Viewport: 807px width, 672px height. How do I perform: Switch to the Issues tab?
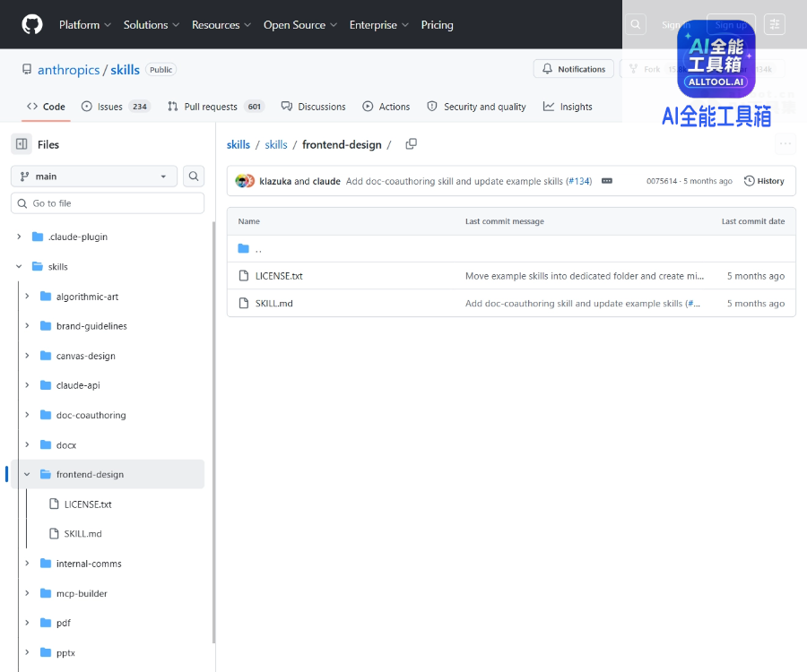pyautogui.click(x=116, y=107)
